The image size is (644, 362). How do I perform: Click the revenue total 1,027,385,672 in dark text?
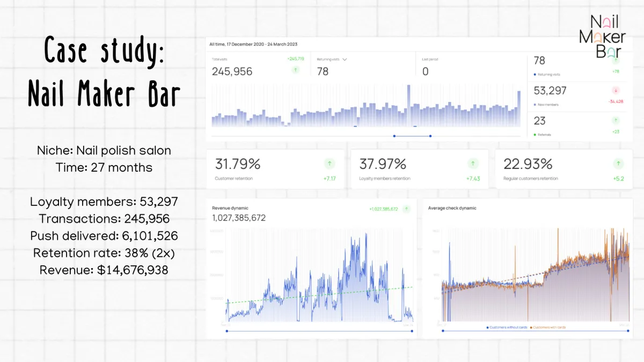(x=239, y=218)
